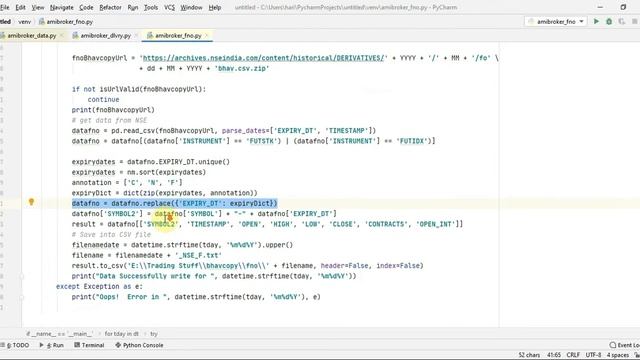Screen dimensions: 640x360
Task: Click 'for tday in dt' breadcrumb
Action: click(x=122, y=333)
